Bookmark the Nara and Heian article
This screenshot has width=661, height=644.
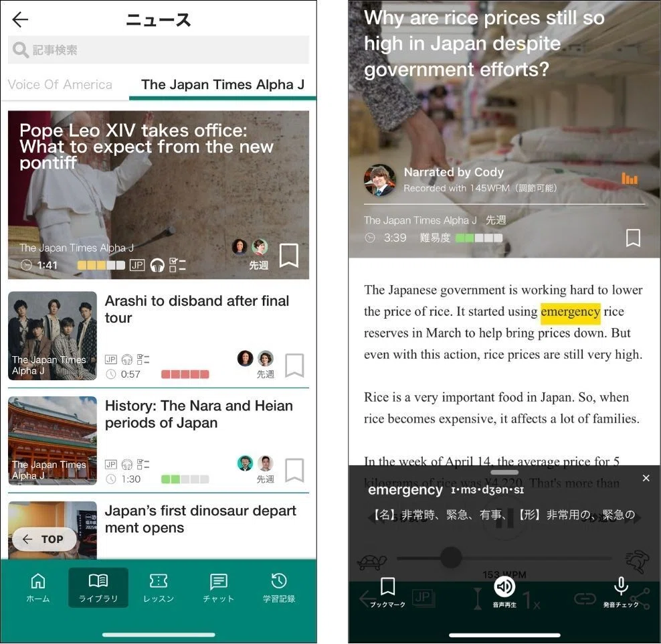(x=294, y=470)
